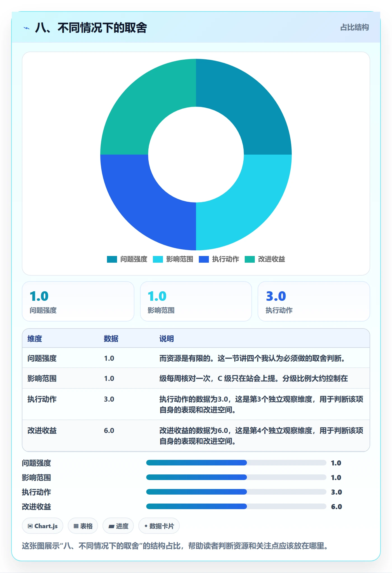Click the 6.0 value beside 改进收益 progress bar

[x=336, y=507]
